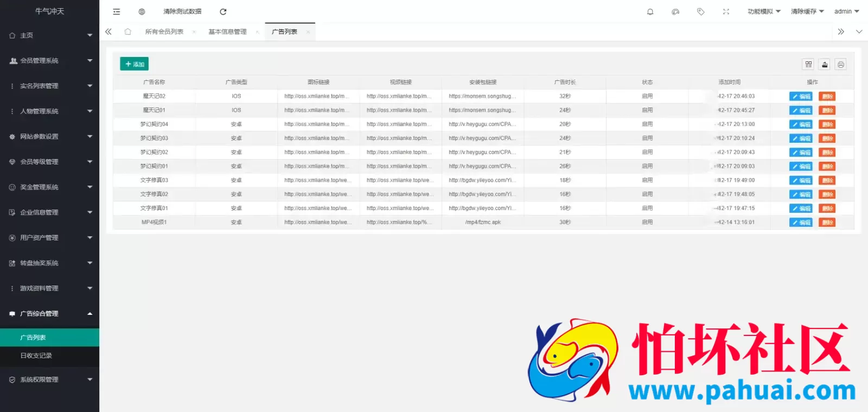Click the 清除测试数据 header link

click(x=182, y=11)
